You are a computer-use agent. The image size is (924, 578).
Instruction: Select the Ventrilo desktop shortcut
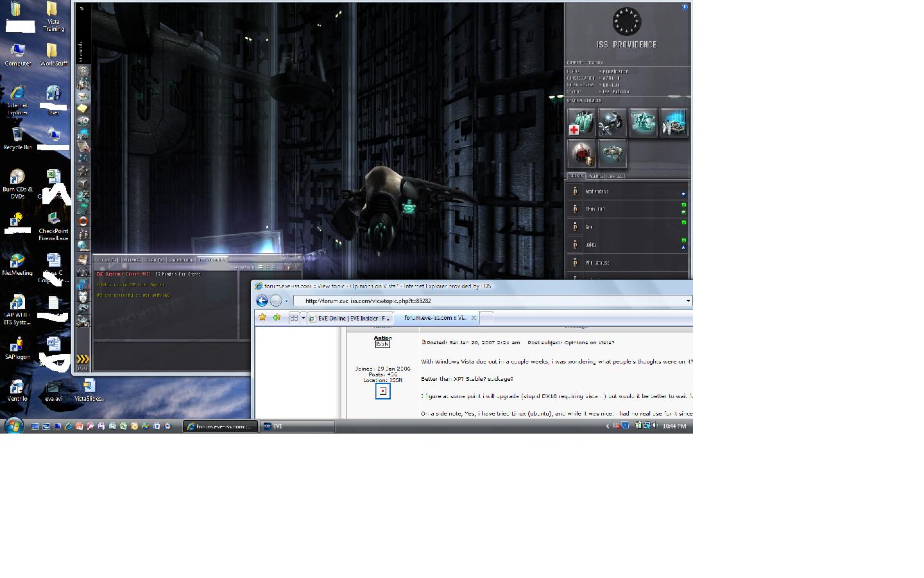point(17,390)
